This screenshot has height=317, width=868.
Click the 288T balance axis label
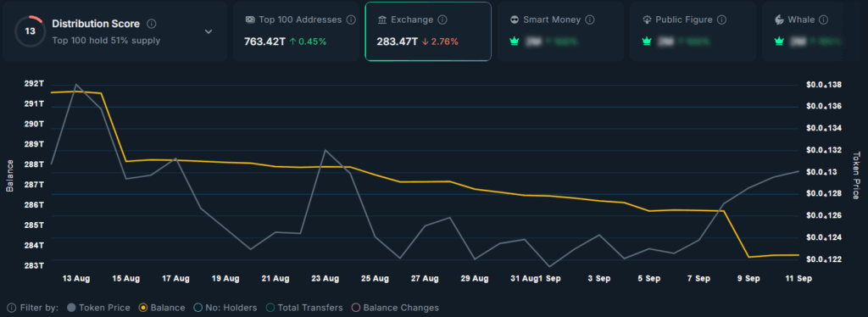click(x=34, y=164)
